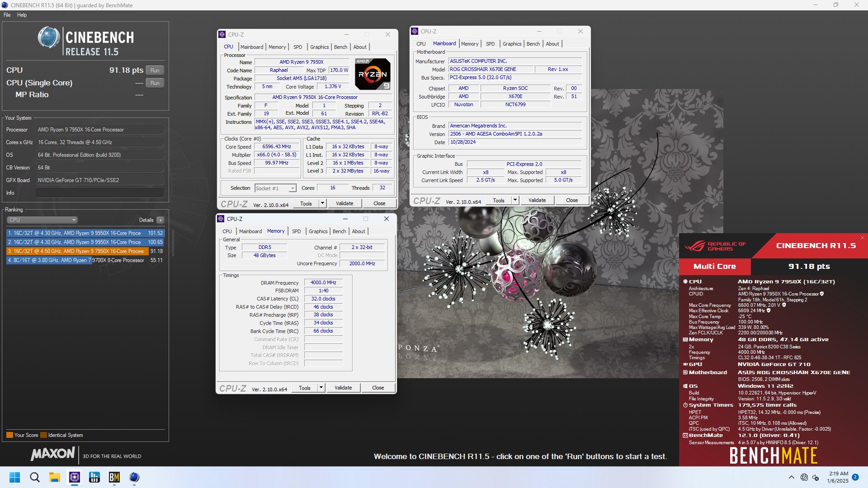Open taskbar Search

click(35, 477)
